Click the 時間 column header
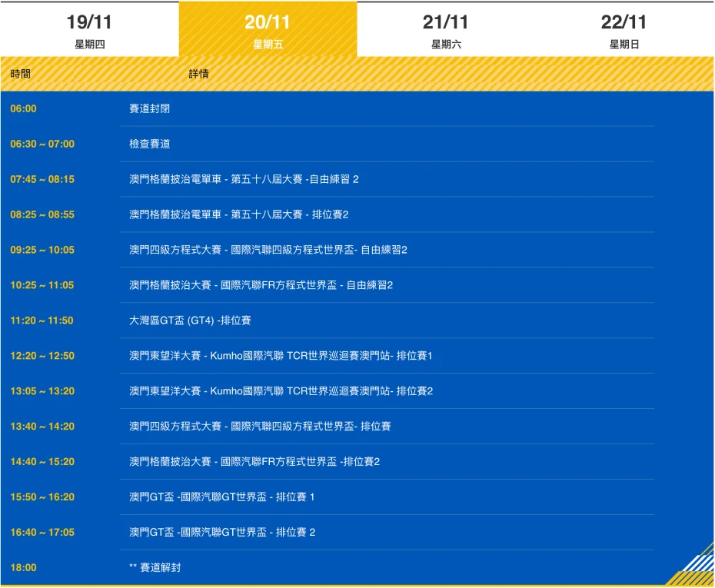This screenshot has height=588, width=715. click(x=21, y=74)
